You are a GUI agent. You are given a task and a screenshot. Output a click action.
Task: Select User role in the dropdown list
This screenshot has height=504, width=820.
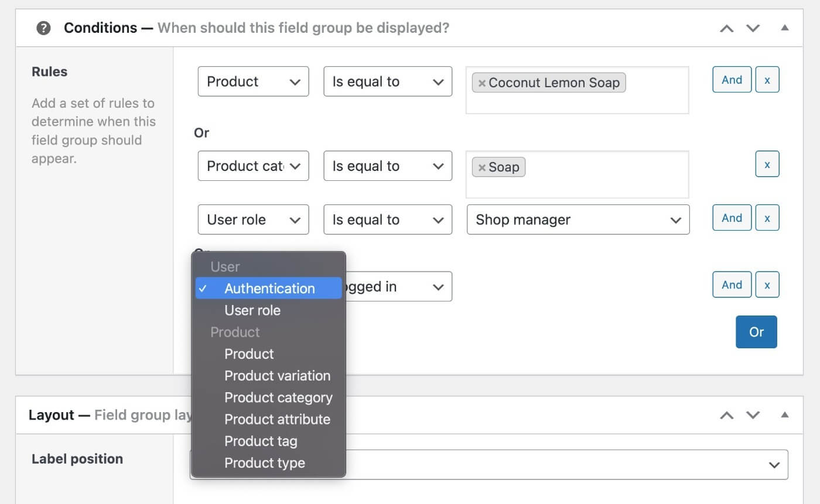[268, 310]
